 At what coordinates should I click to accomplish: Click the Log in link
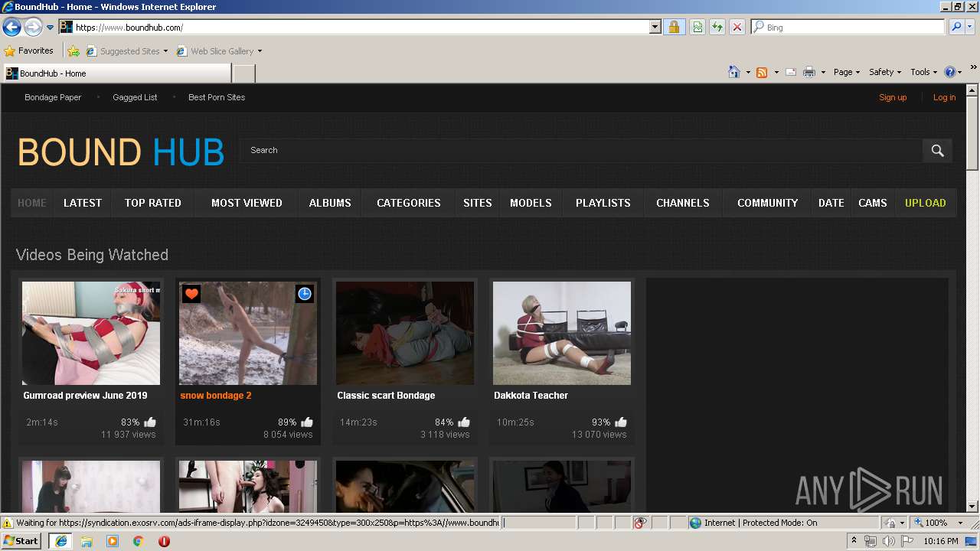tap(944, 97)
